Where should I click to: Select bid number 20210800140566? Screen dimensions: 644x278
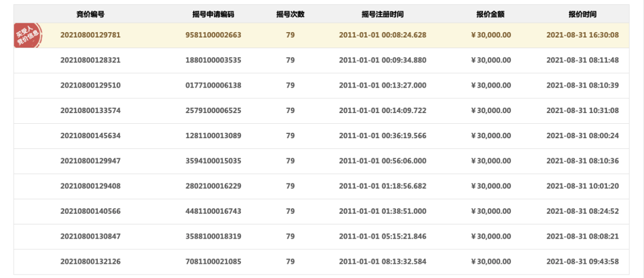click(x=91, y=211)
